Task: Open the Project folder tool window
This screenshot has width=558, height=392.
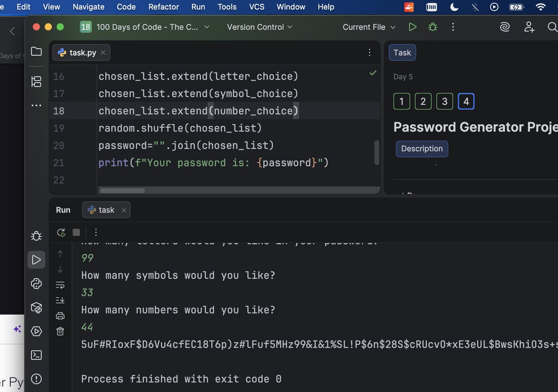Action: pos(36,52)
